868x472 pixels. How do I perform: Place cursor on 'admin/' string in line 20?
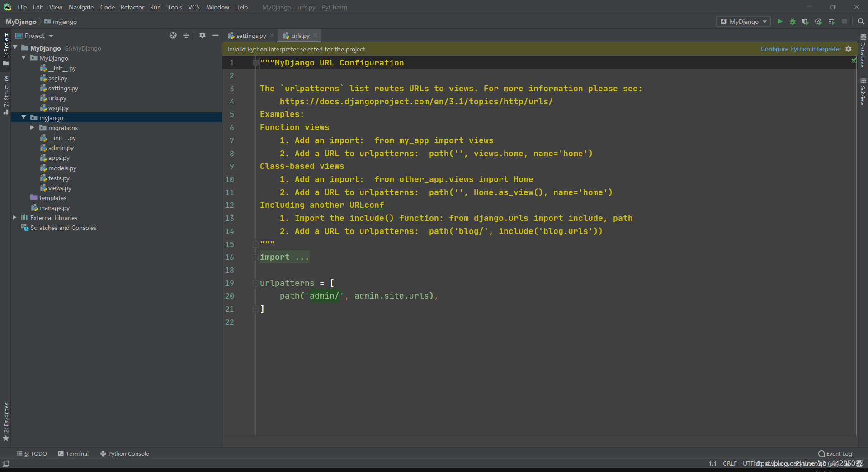(324, 296)
